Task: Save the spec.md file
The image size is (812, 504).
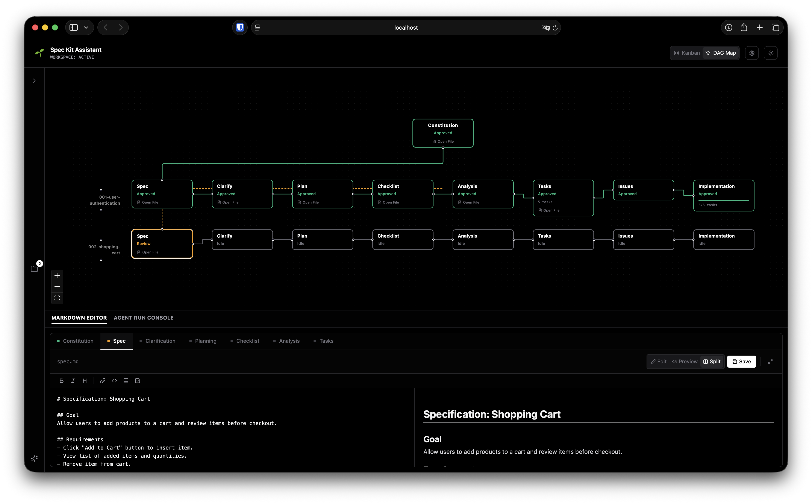Action: pos(741,362)
